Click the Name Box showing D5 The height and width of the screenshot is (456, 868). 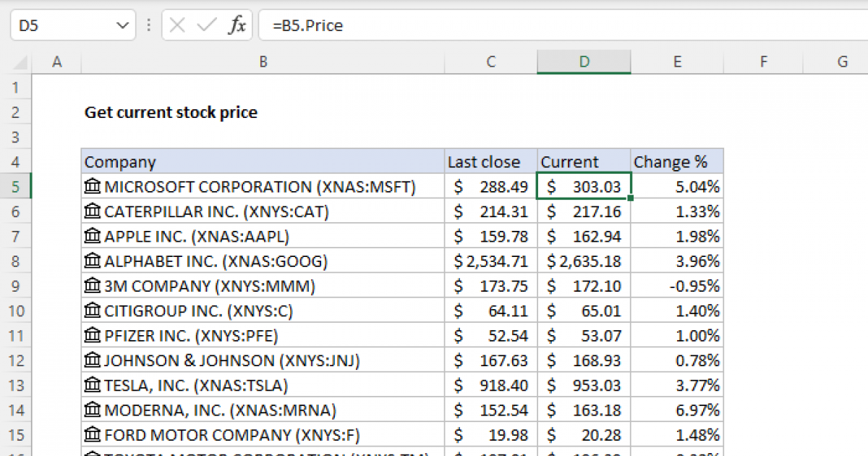[72, 26]
